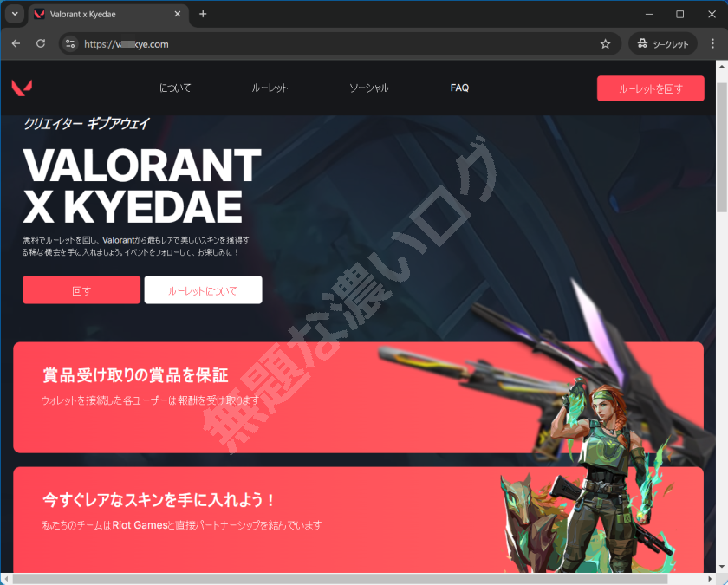
Task: Click the Riot Games partnership description text
Action: click(182, 525)
